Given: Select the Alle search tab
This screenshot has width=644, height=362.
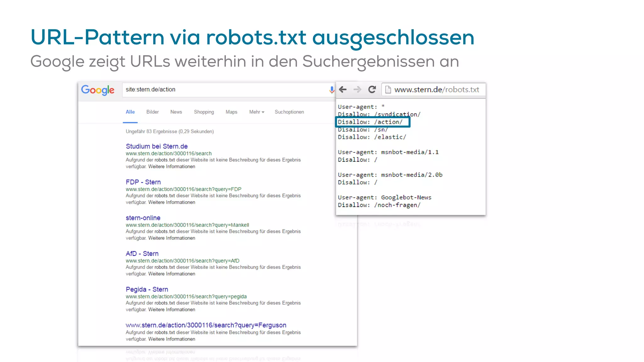Looking at the screenshot, I should 130,112.
